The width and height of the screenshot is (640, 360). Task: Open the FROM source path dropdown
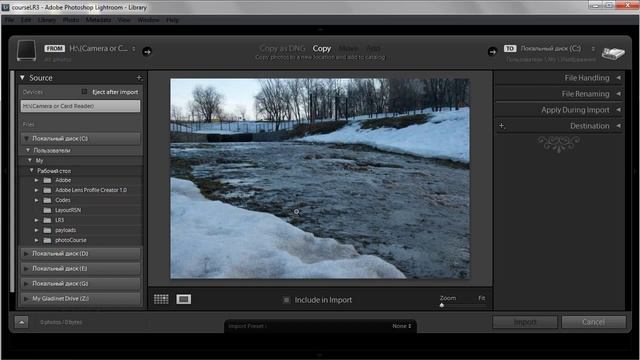(x=102, y=49)
